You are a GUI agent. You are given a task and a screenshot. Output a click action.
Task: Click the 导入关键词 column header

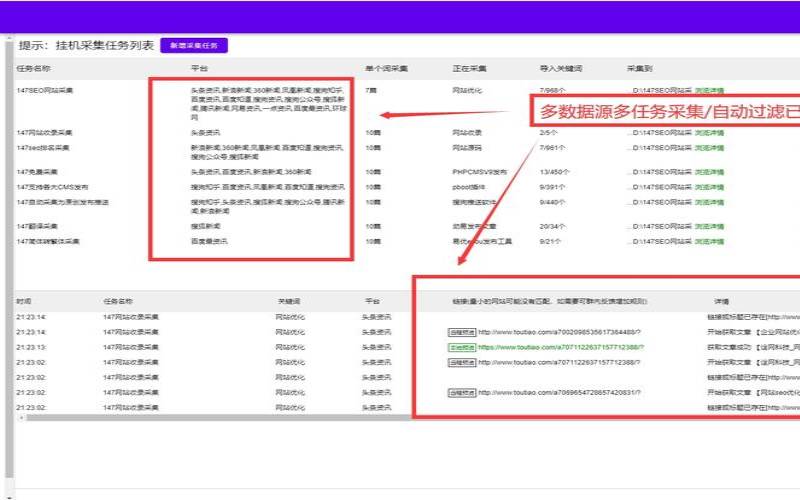click(561, 68)
